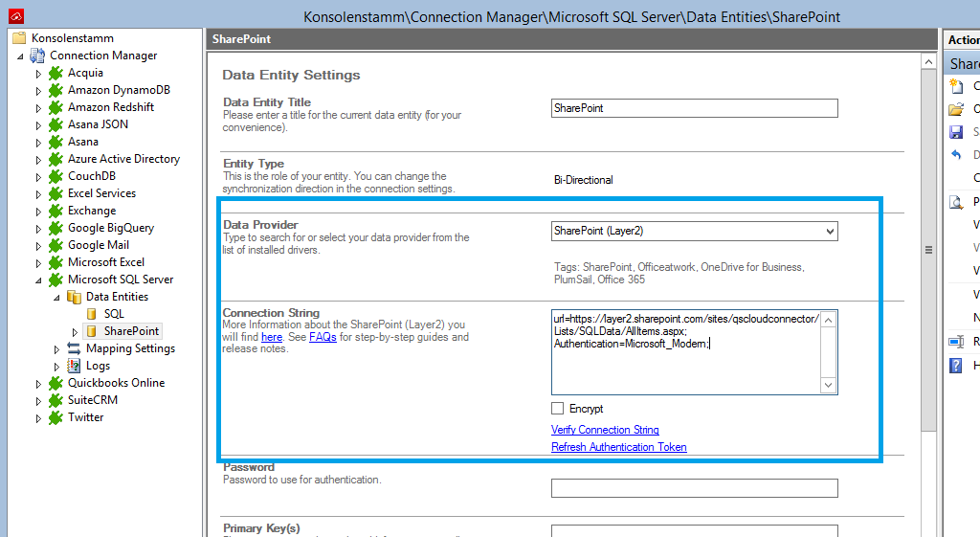
Task: Click the Excel Services connection icon
Action: (x=56, y=193)
